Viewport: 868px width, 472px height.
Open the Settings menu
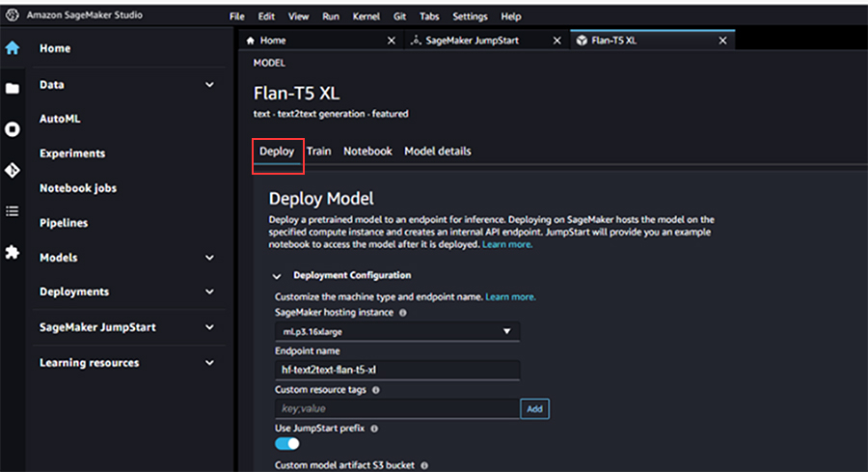[x=470, y=16]
